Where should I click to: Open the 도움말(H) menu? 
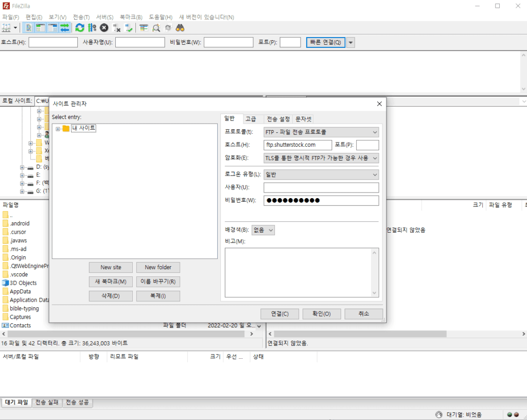click(161, 17)
